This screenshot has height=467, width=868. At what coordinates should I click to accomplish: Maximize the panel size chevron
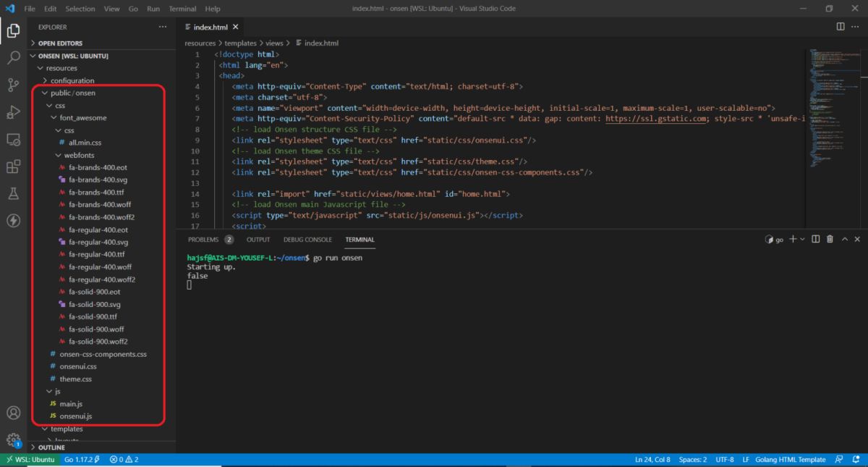click(x=844, y=239)
